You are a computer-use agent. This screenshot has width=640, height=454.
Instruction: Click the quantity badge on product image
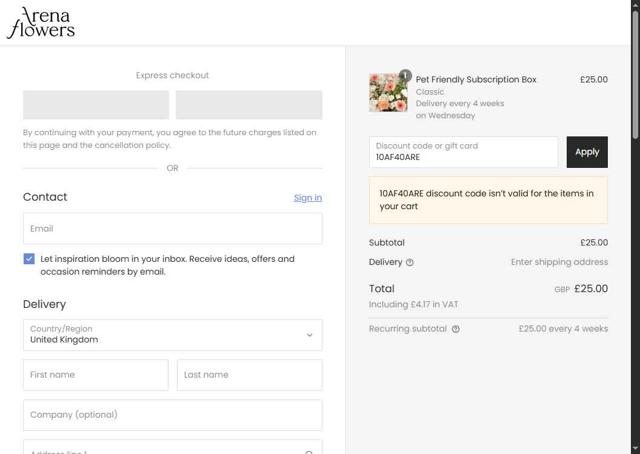pyautogui.click(x=405, y=75)
